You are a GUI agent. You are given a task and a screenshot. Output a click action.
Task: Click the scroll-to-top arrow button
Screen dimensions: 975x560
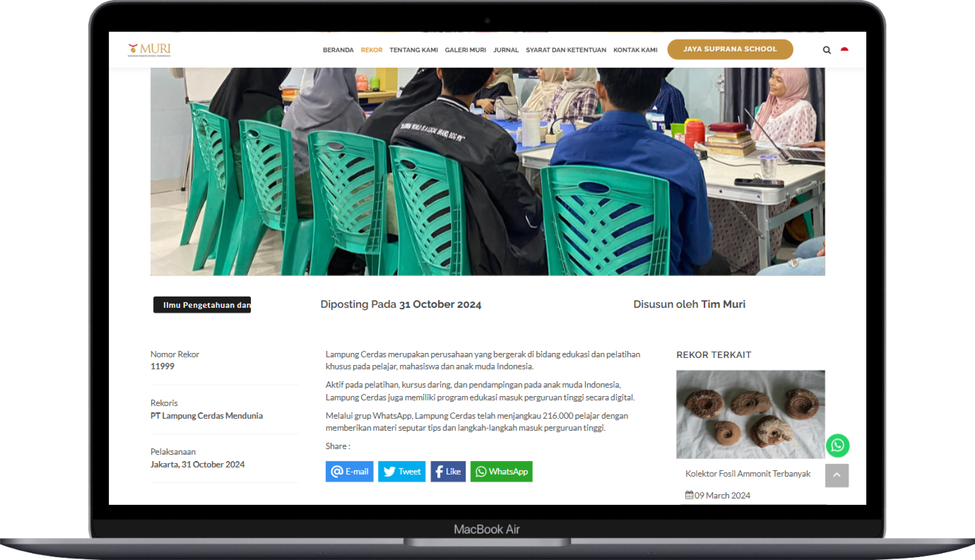[x=837, y=475]
